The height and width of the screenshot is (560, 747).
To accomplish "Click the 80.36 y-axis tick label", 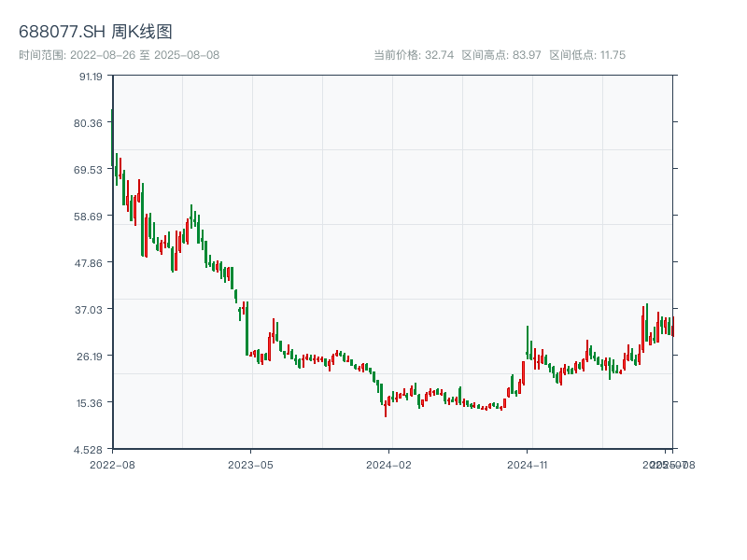I will click(91, 123).
